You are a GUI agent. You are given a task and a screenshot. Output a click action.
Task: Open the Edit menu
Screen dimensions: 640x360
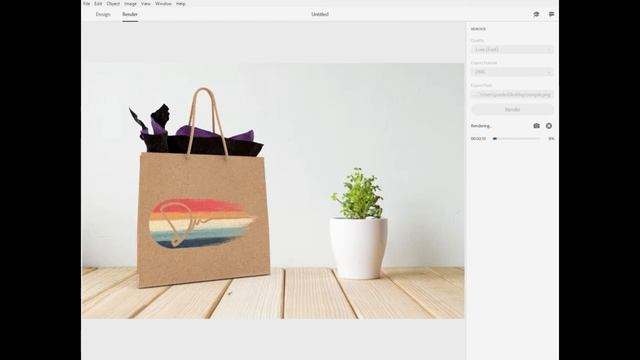(98, 4)
